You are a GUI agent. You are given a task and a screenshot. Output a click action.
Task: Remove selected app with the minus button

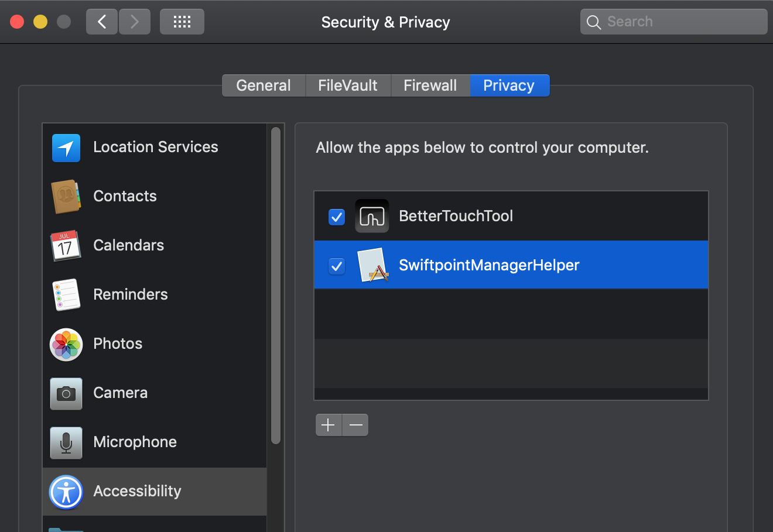[355, 425]
